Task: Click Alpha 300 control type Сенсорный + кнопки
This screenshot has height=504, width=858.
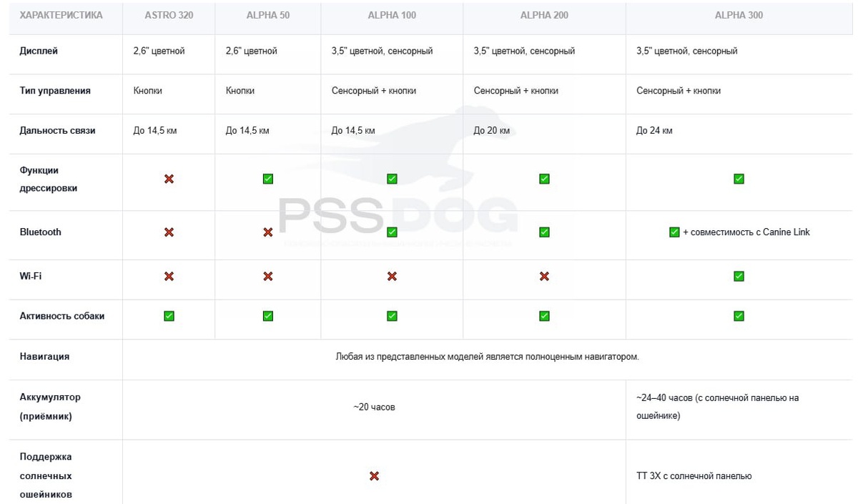Action: (x=679, y=91)
